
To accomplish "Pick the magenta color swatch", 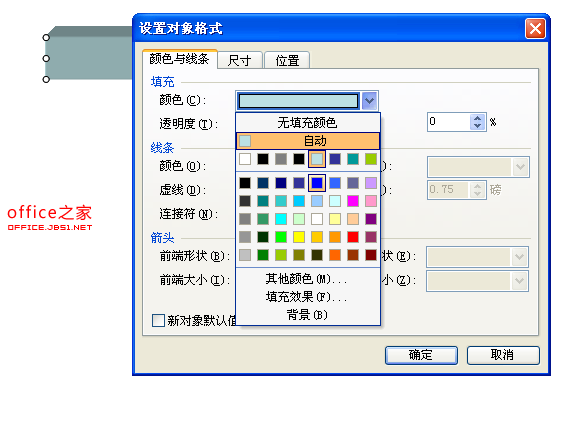I will [x=353, y=201].
